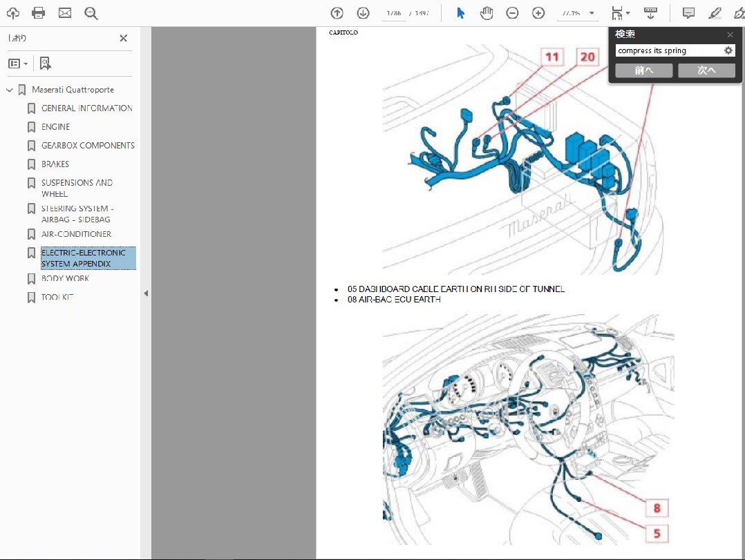745x560 pixels.
Task: Click the CAPITOLO header text
Action: point(343,32)
